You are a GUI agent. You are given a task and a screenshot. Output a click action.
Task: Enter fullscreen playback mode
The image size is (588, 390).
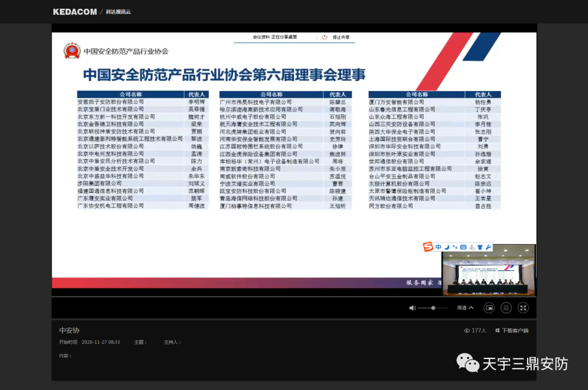523,308
